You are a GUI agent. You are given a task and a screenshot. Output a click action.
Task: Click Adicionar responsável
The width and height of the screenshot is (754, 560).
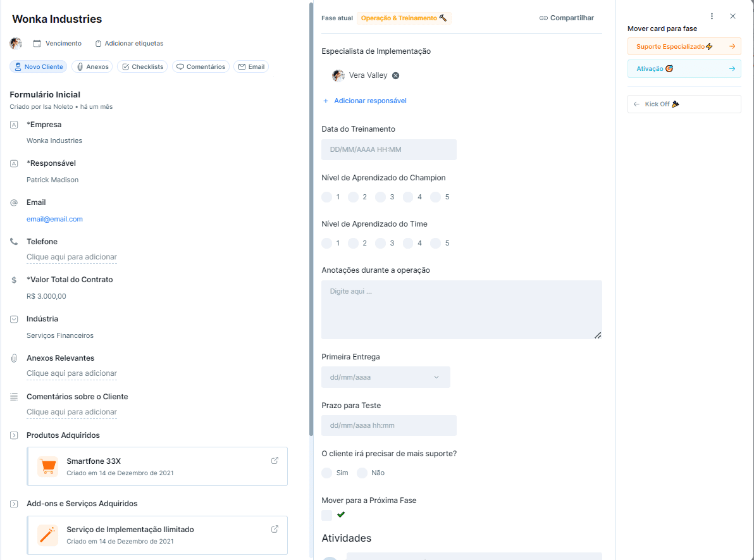tap(364, 101)
